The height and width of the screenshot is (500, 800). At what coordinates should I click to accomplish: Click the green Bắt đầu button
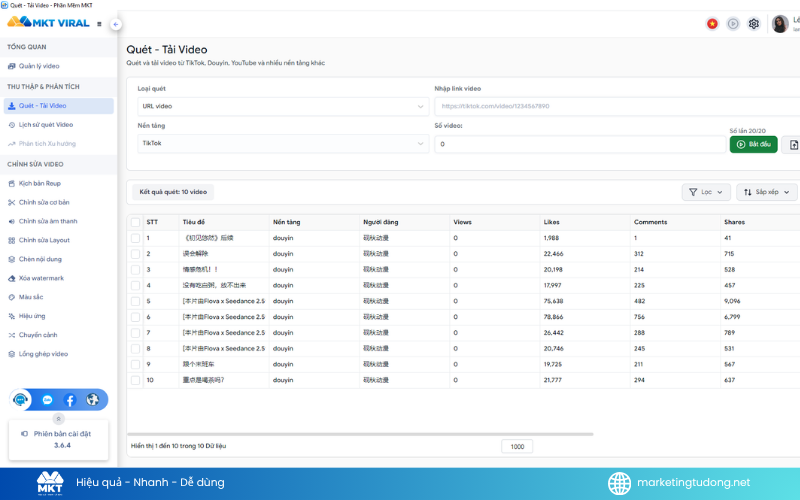click(754, 145)
